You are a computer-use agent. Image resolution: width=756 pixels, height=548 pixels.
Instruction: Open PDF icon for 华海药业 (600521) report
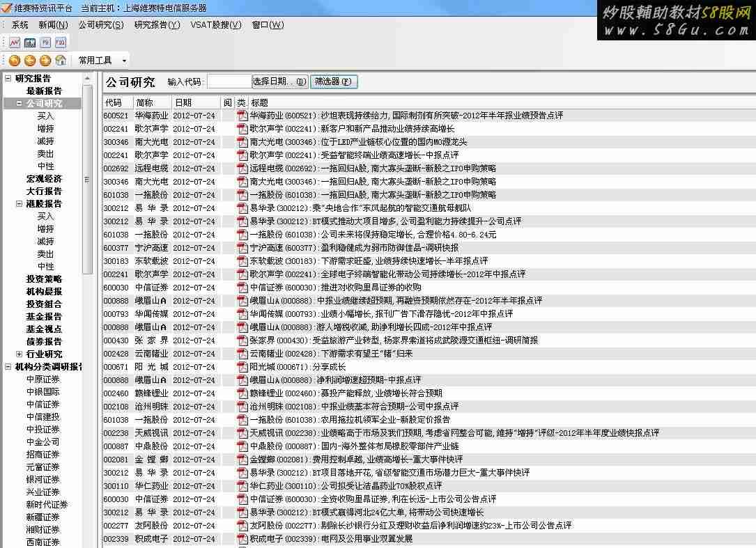tap(242, 116)
